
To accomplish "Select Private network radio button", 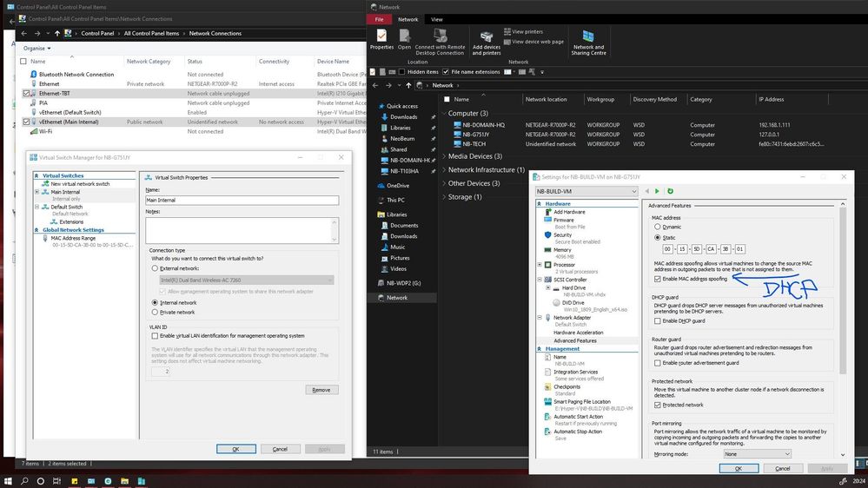I will click(155, 312).
